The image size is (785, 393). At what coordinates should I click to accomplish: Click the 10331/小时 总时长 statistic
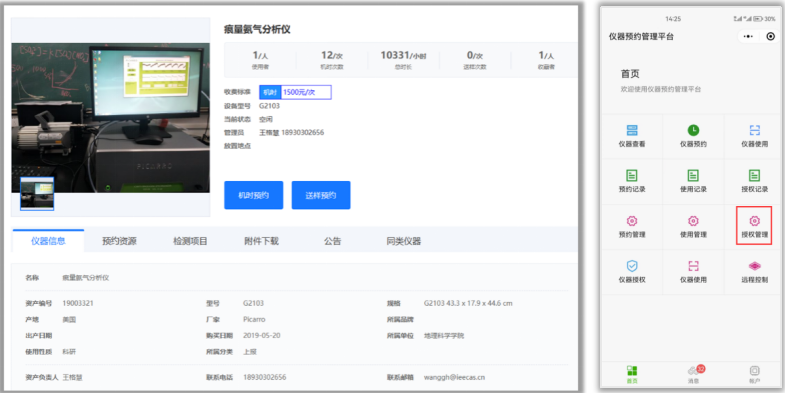click(x=404, y=60)
